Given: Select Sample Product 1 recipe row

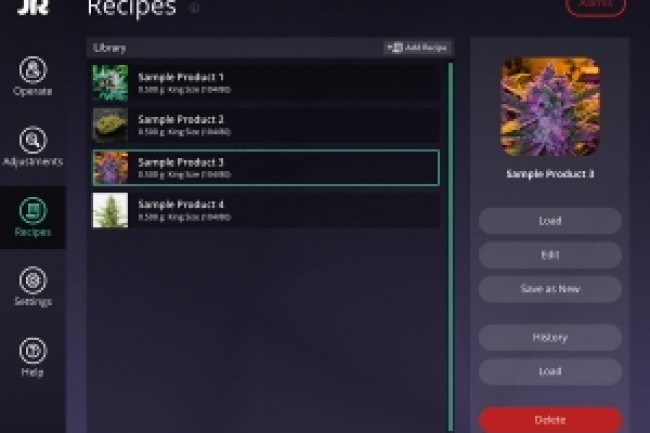Looking at the screenshot, I should 266,82.
